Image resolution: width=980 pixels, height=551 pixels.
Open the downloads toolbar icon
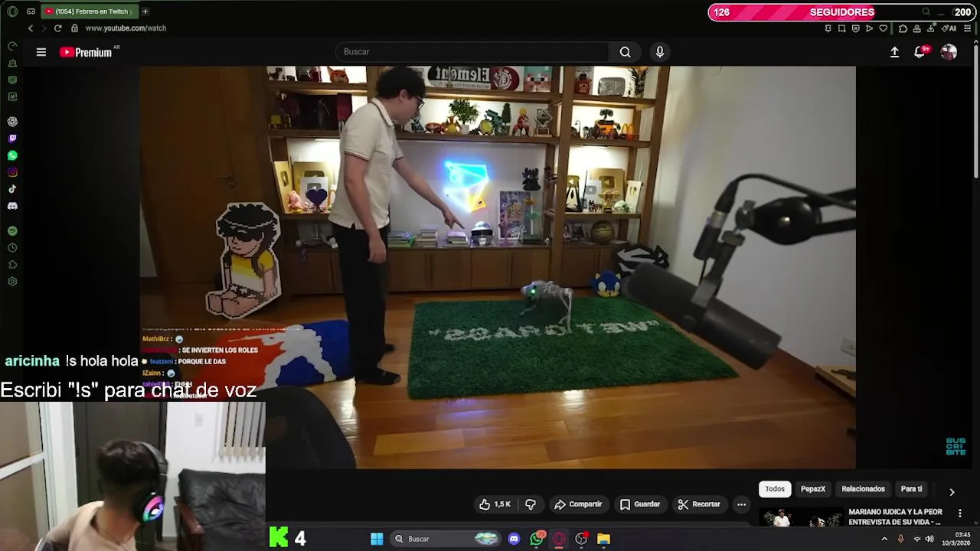pos(930,28)
